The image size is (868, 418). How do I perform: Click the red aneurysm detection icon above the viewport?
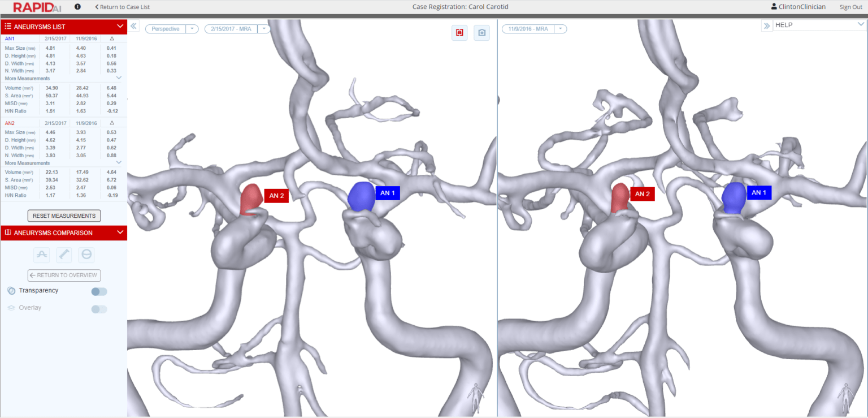click(x=459, y=33)
